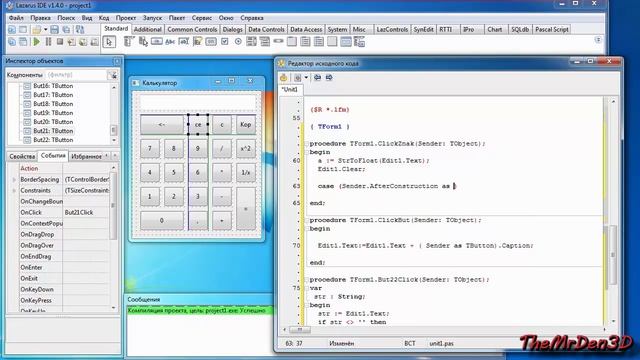Switch to the Data Access palette tab
The height and width of the screenshot is (360, 640).
click(x=306, y=29)
